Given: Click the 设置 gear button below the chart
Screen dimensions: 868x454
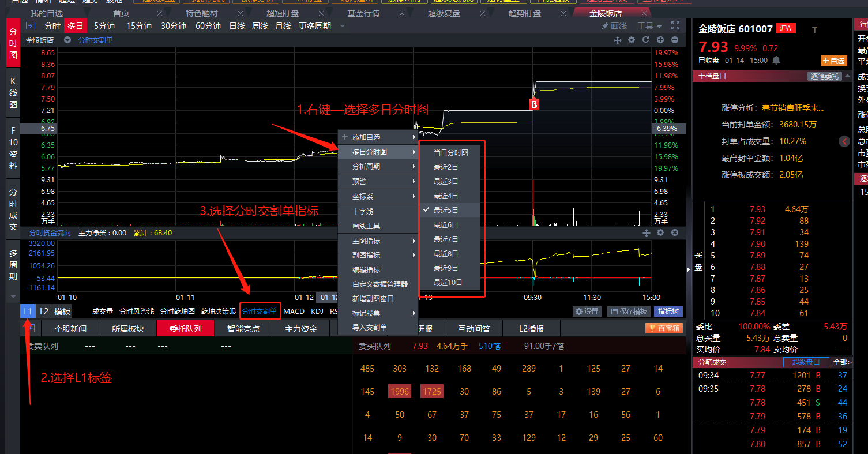Looking at the screenshot, I should [587, 311].
